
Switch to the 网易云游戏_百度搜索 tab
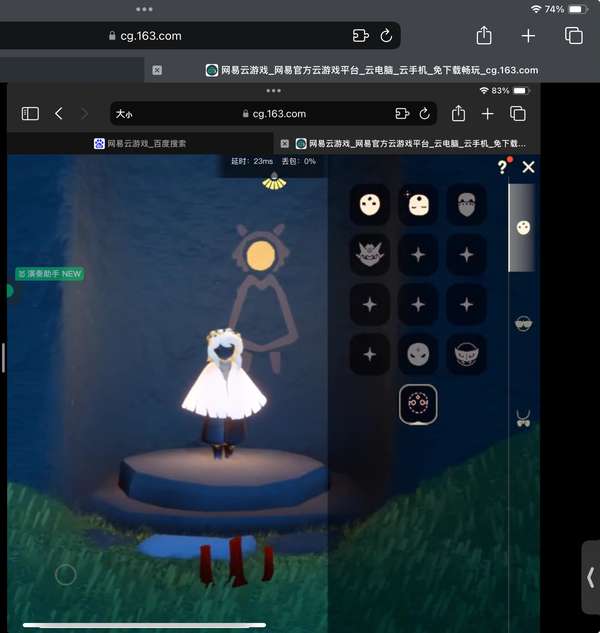pos(140,143)
